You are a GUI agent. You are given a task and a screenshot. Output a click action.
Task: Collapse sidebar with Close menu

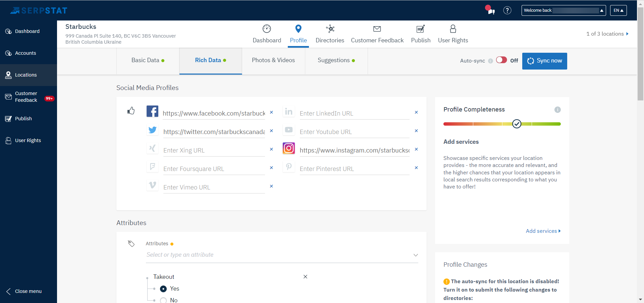coord(24,291)
